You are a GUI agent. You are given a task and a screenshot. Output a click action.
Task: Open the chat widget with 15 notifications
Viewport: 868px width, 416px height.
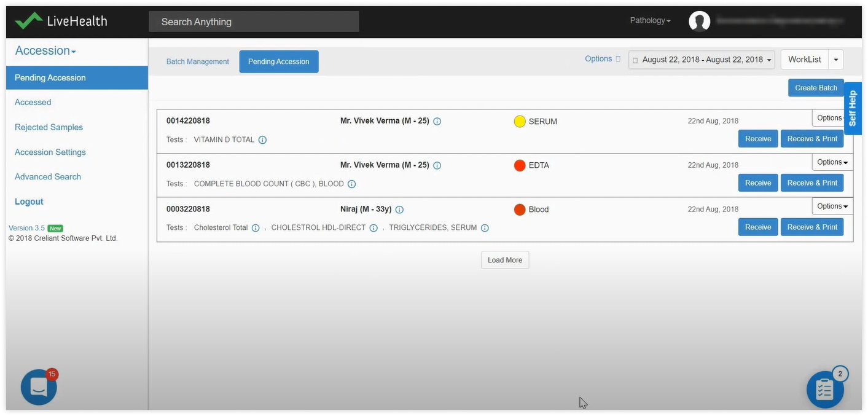tap(39, 387)
